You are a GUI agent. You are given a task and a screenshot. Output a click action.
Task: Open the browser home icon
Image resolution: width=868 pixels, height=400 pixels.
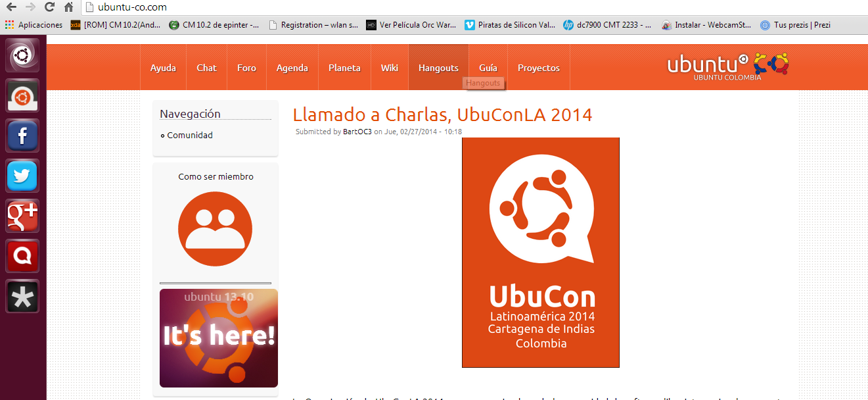tap(69, 7)
